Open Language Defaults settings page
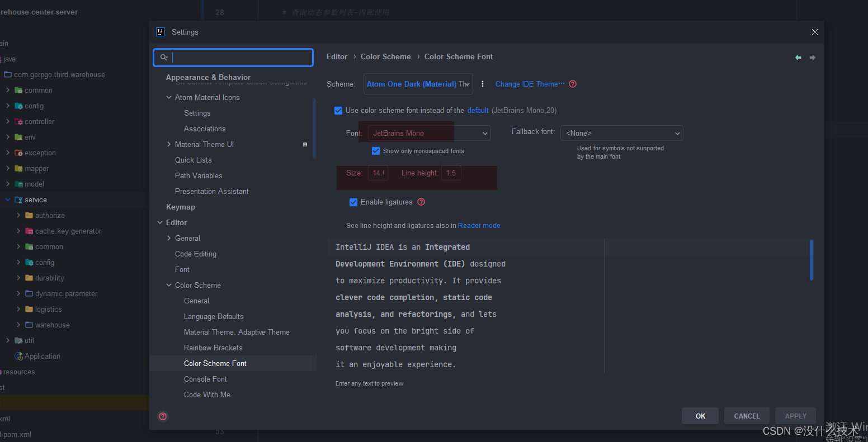868x442 pixels. (214, 316)
